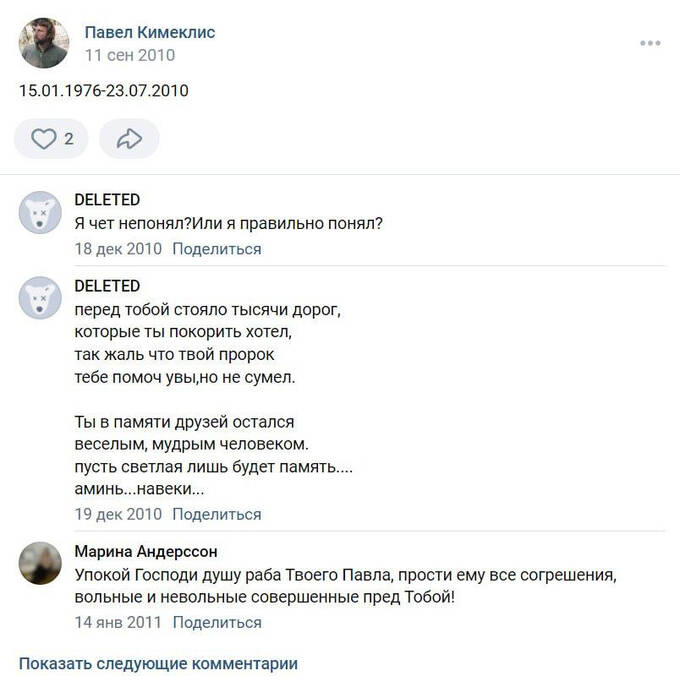Click Поделиться under 19 дек 2010 comment
The height and width of the screenshot is (698, 680).
tap(217, 514)
